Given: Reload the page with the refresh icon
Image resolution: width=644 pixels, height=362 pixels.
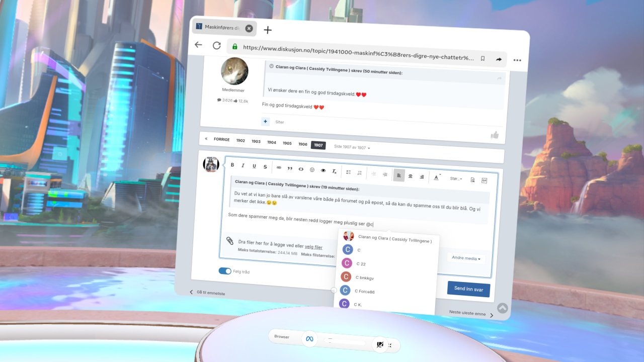Looking at the screenshot, I should (217, 46).
